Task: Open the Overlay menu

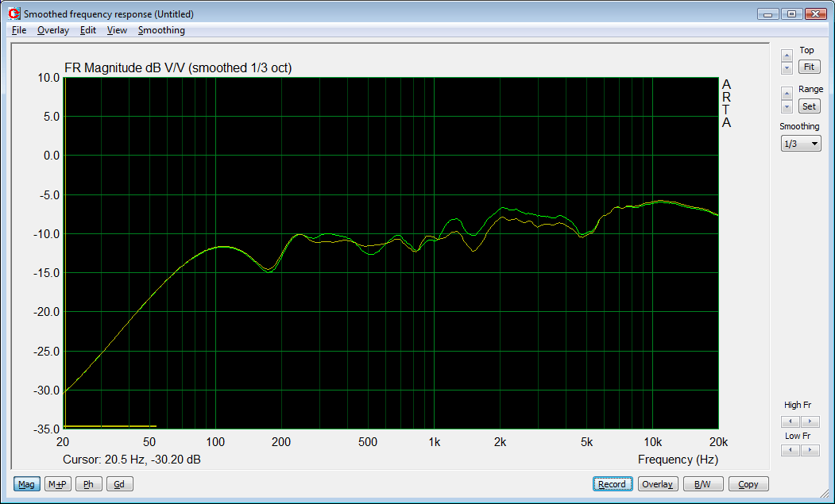Action: click(x=53, y=30)
